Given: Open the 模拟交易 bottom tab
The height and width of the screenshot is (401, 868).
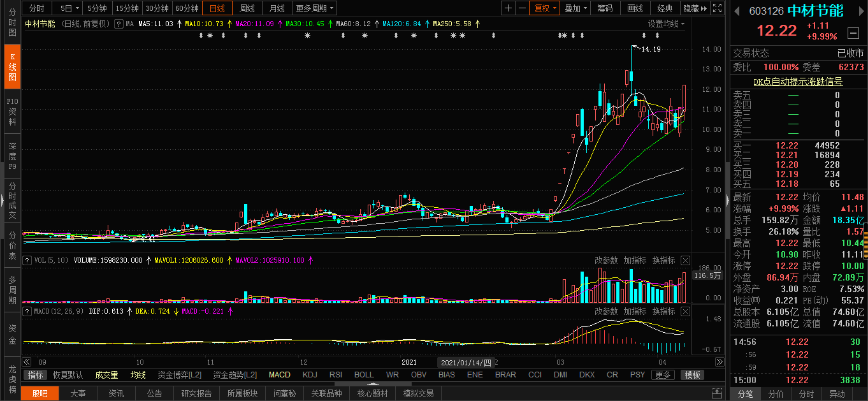Looking at the screenshot, I should click(x=418, y=394).
